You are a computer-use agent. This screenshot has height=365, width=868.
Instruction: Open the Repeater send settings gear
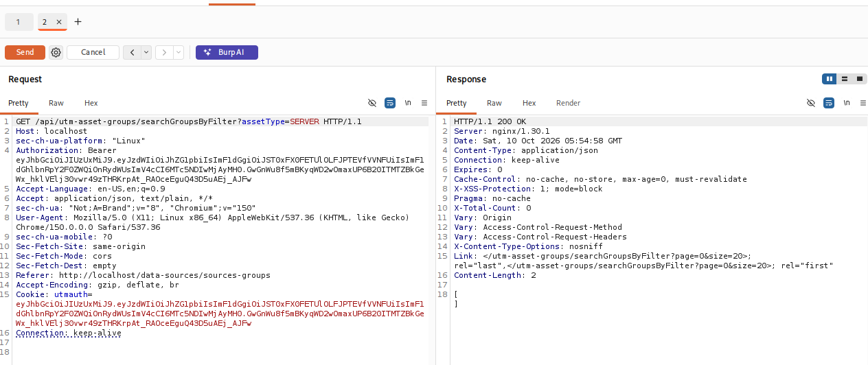pos(56,52)
